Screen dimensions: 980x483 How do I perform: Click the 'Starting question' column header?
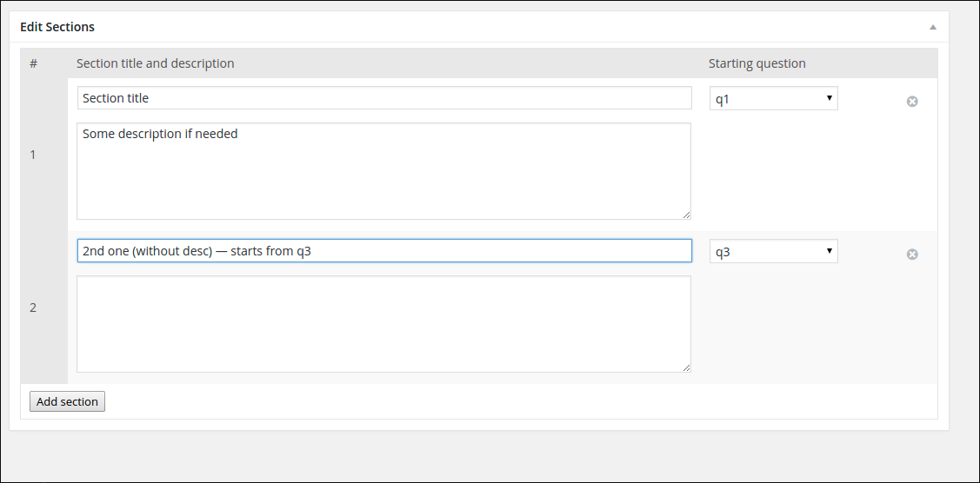coord(757,63)
